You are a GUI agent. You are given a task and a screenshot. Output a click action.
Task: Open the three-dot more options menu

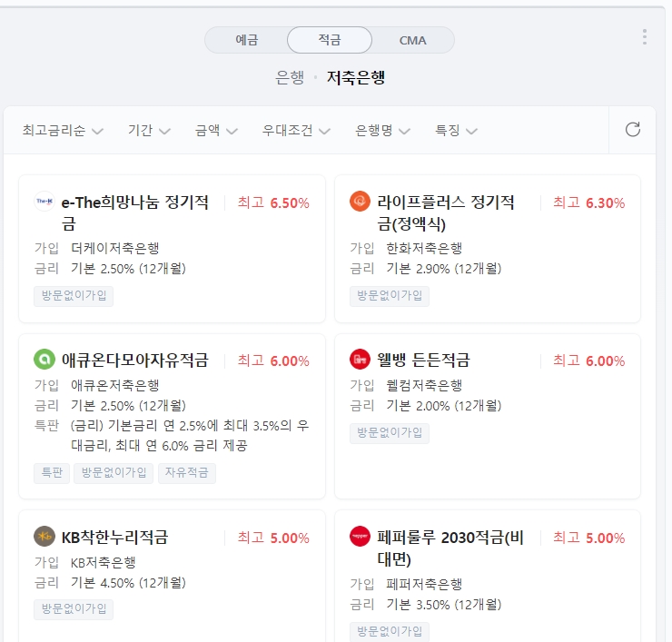(644, 37)
